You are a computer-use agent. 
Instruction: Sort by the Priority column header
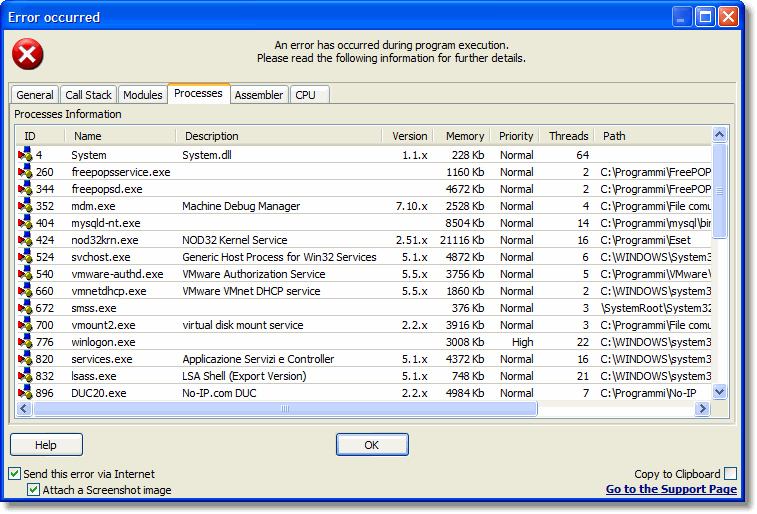(x=514, y=136)
